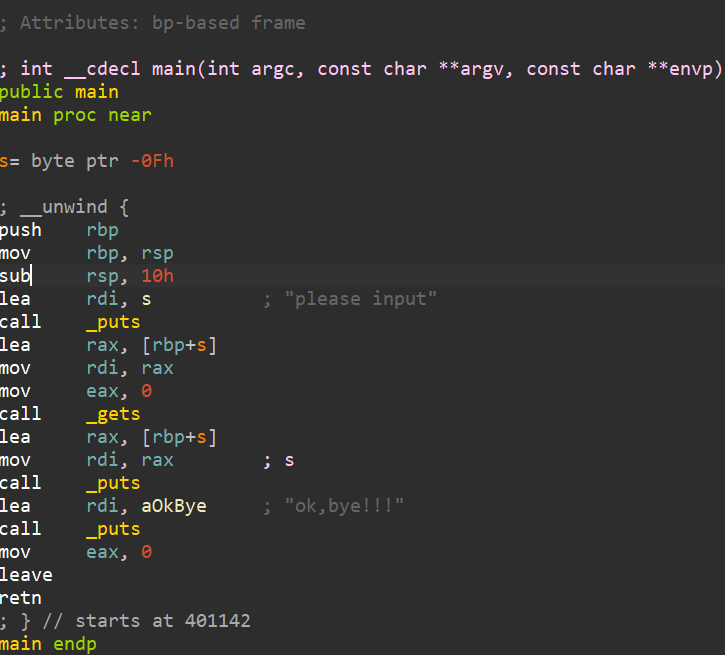Click '_puts' on the line before 'leave' block's 'mov eax, 0'

click(113, 529)
